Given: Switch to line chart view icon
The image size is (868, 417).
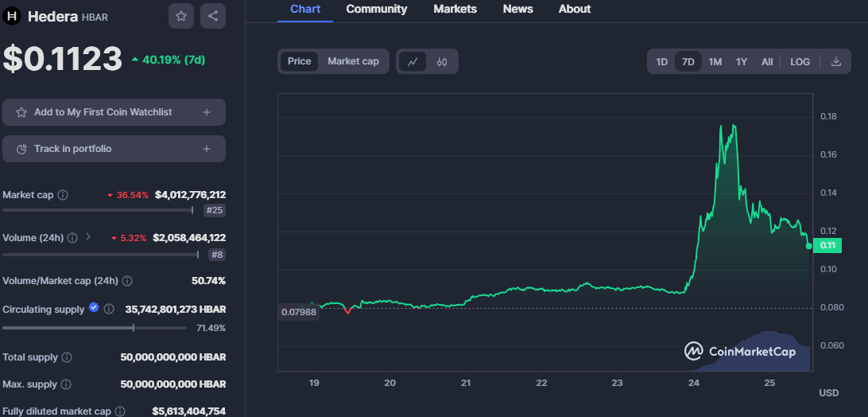Looking at the screenshot, I should click(413, 61).
